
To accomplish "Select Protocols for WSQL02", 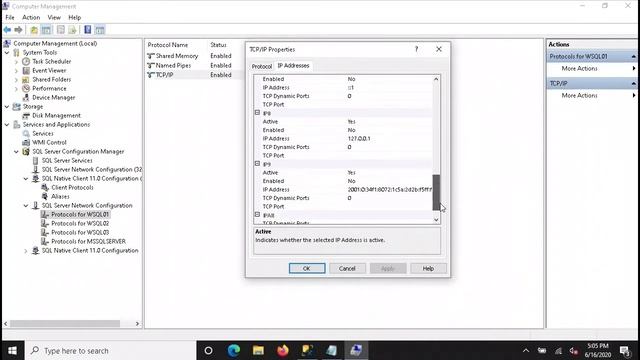I will (80, 223).
